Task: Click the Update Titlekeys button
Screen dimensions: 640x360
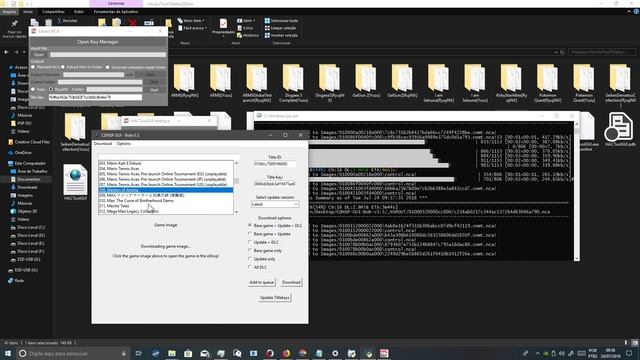Action: tap(275, 298)
